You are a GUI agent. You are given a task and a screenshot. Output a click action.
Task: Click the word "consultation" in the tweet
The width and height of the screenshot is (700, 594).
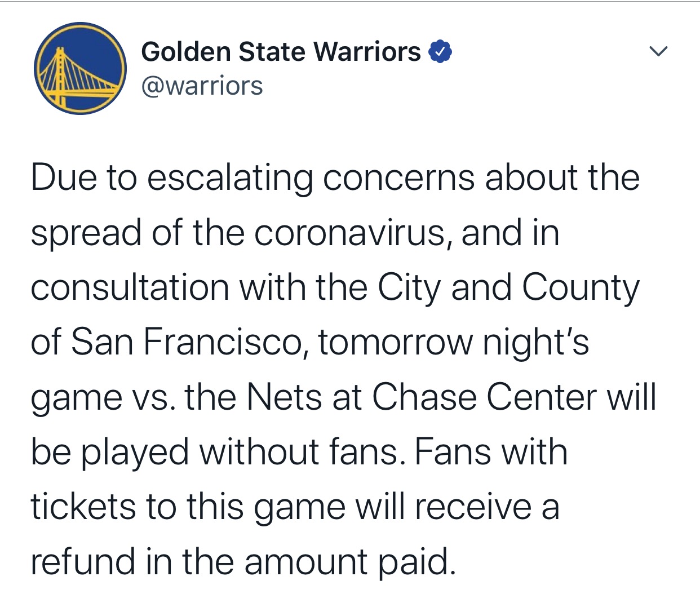130,287
